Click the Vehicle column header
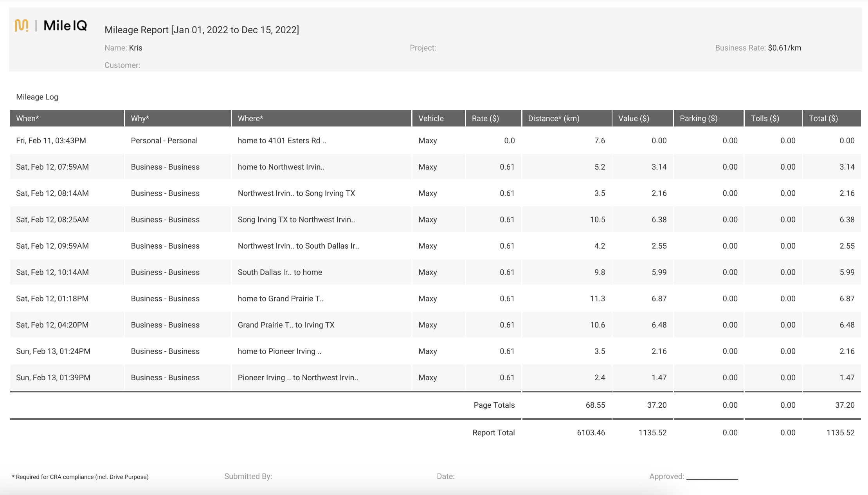Screen dimensions: 868x495 [430, 118]
